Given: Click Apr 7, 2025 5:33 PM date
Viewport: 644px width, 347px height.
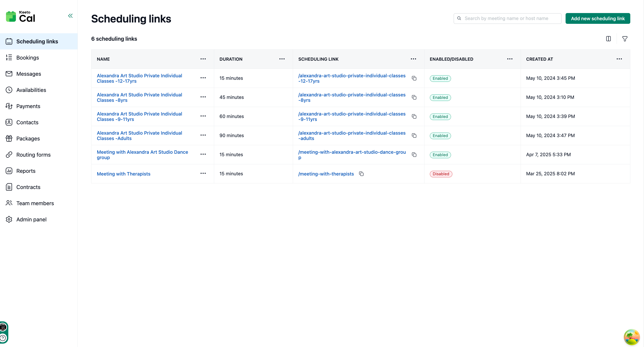Looking at the screenshot, I should tap(548, 154).
